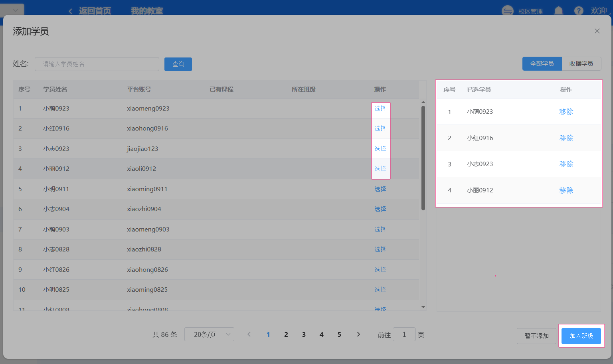Go to next page with right arrow
The width and height of the screenshot is (613, 364).
358,334
